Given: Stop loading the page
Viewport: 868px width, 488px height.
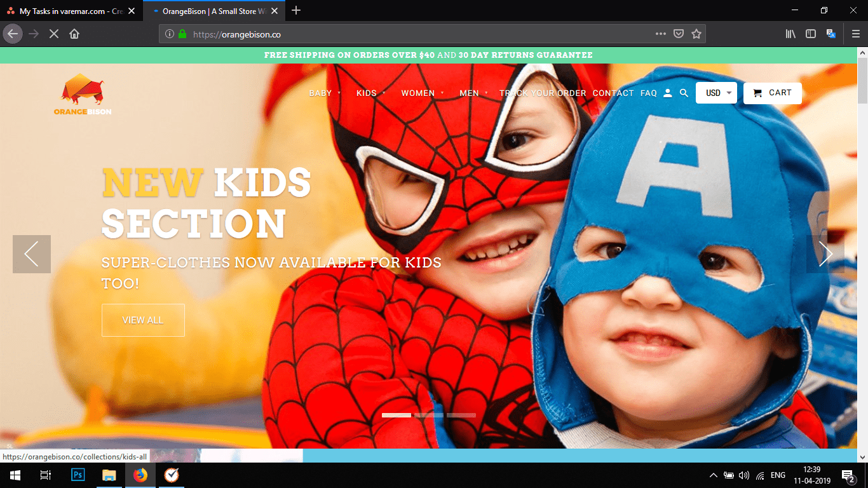Looking at the screenshot, I should tap(54, 34).
